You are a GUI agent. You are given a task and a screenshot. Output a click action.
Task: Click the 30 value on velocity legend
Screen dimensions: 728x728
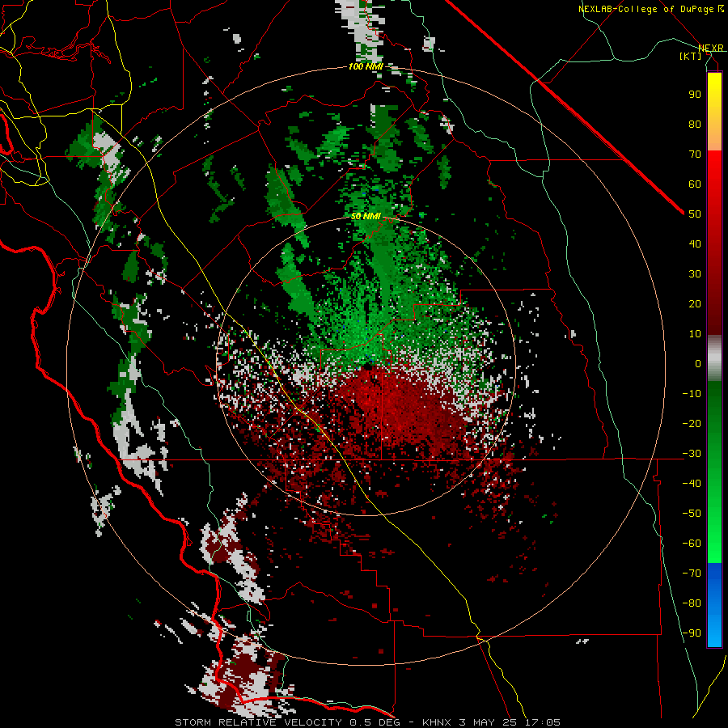click(x=695, y=274)
